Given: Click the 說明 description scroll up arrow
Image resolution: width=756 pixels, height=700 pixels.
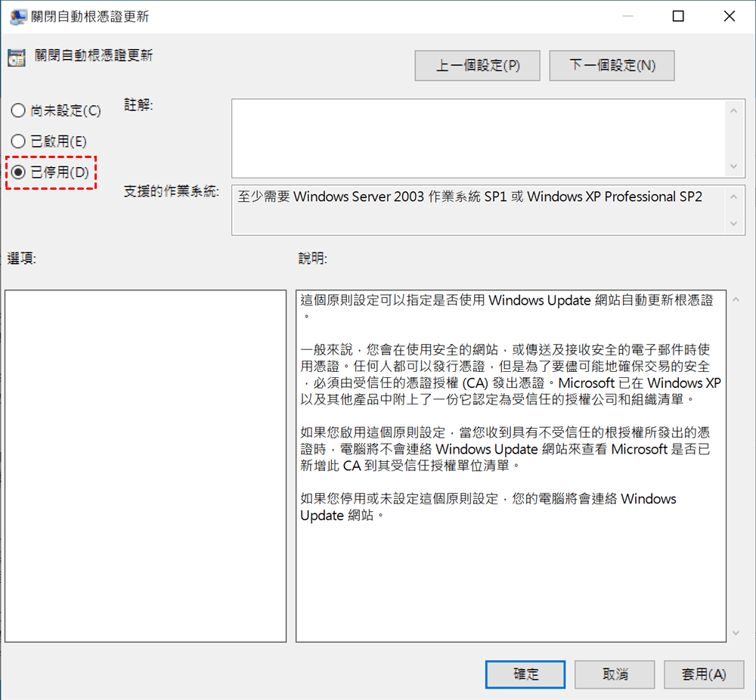Looking at the screenshot, I should pos(736,300).
